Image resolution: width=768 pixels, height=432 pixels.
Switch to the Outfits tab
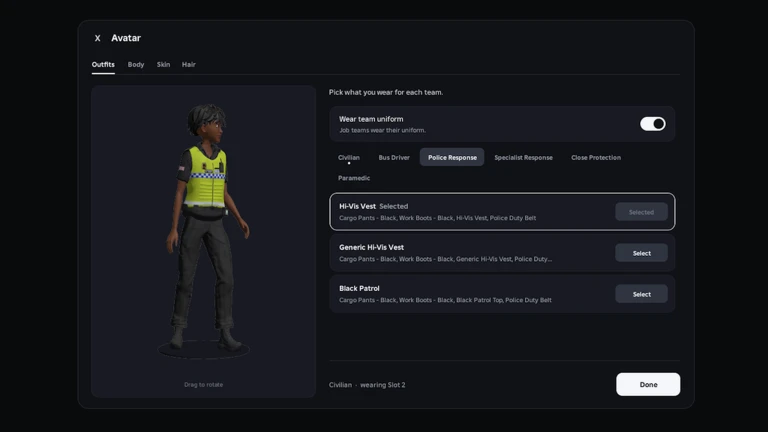pyautogui.click(x=103, y=65)
